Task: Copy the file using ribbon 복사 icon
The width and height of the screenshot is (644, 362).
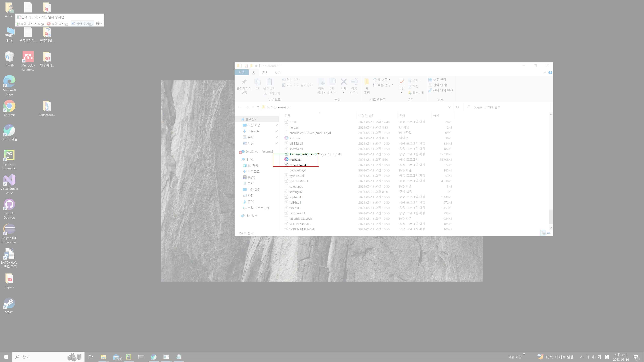Action: [x=258, y=85]
